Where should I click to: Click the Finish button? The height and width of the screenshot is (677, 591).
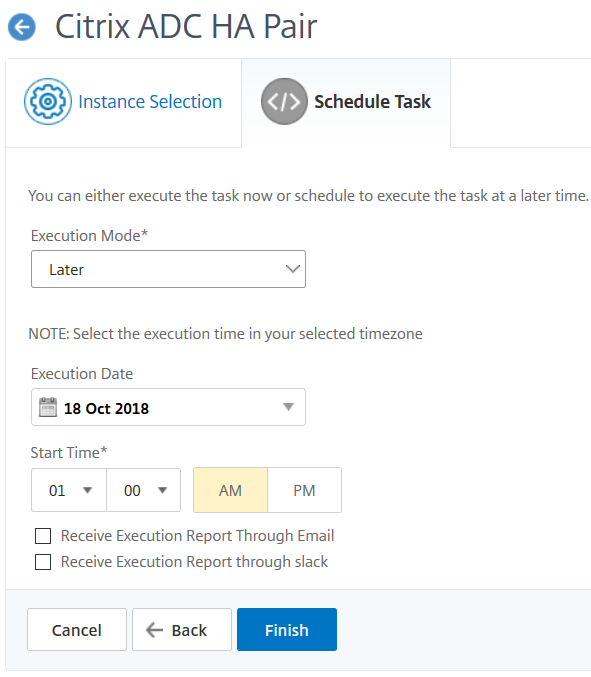click(287, 630)
